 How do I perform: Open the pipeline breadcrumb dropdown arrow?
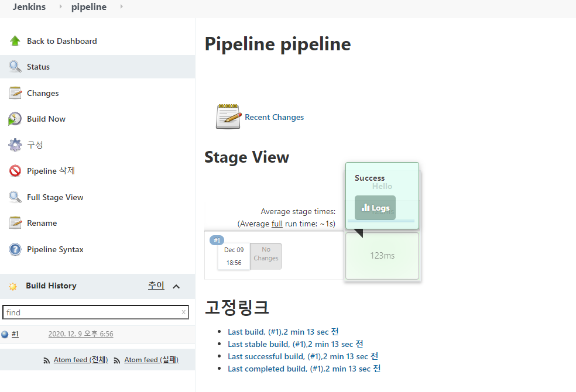122,6
